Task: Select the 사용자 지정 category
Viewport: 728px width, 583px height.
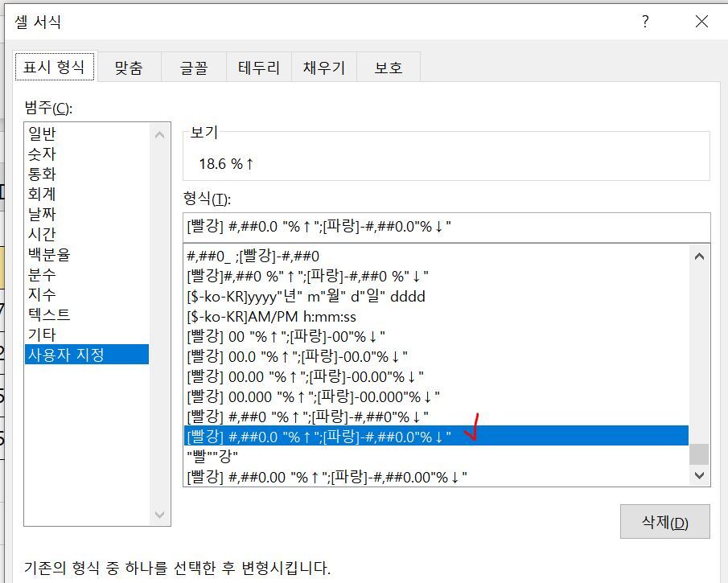Action: [x=87, y=355]
